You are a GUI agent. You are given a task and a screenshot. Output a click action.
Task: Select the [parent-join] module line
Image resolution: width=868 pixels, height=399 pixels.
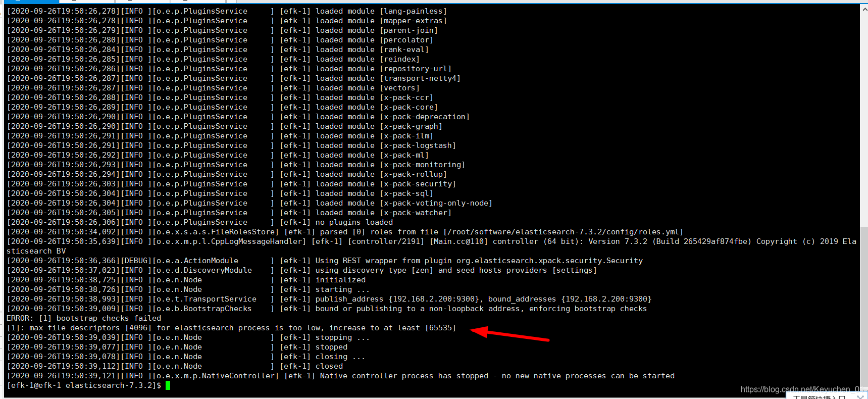(x=222, y=30)
